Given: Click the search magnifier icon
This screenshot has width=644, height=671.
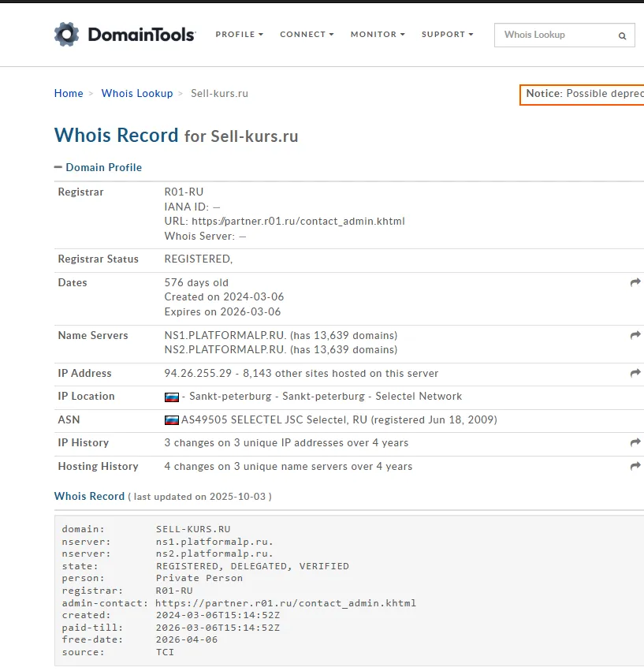Looking at the screenshot, I should (622, 36).
